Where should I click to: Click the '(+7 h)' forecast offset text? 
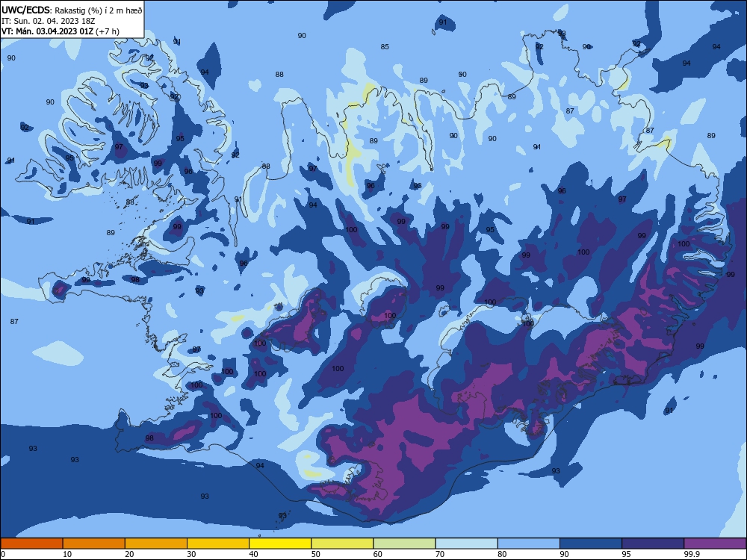(108, 31)
